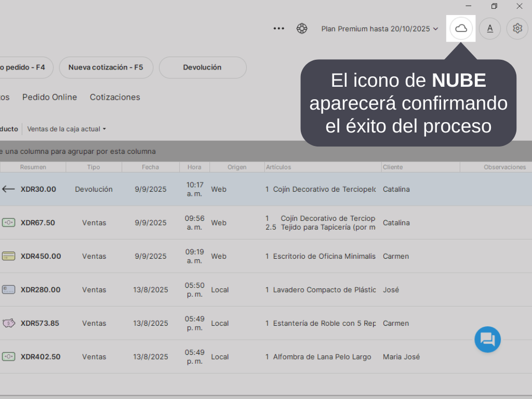Click client Carmen on XDR573.85 row
The image size is (532, 399).
396,323
